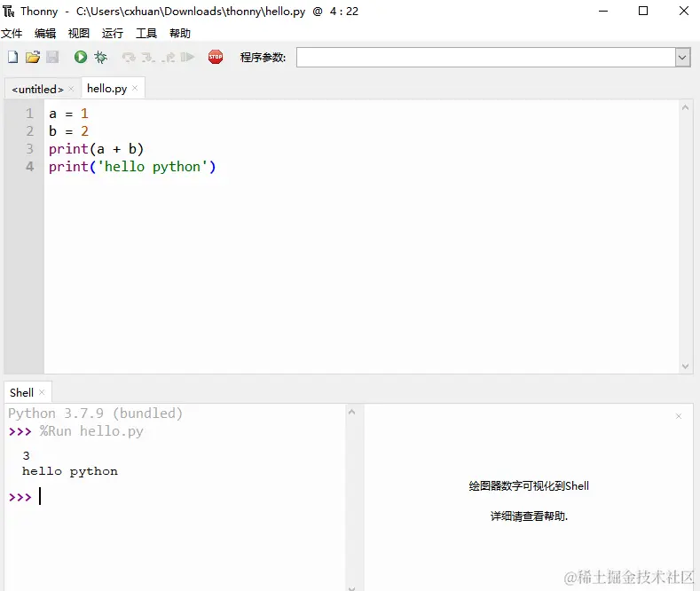Open the 工具 menu
This screenshot has height=591, width=700.
146,34
